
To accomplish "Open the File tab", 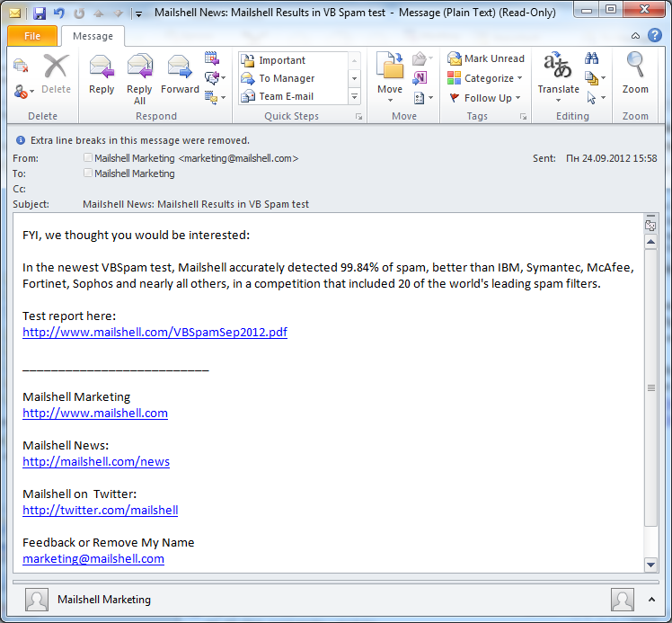I will tap(32, 36).
